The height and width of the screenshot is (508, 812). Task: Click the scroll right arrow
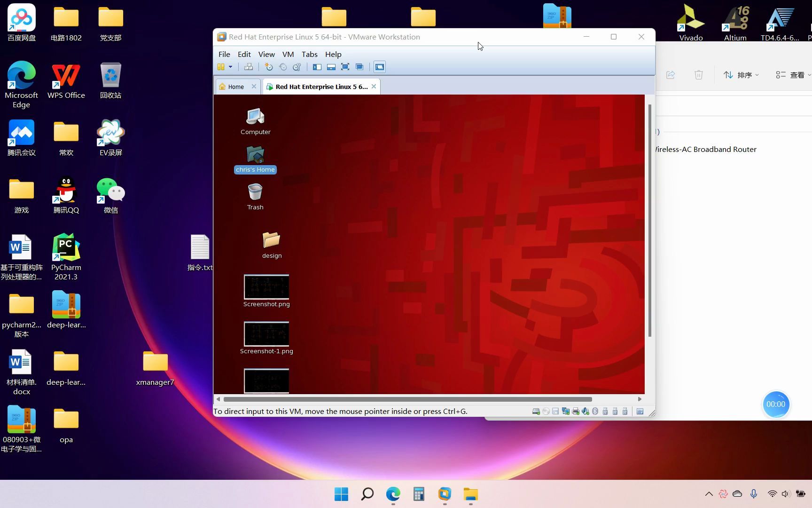[640, 399]
